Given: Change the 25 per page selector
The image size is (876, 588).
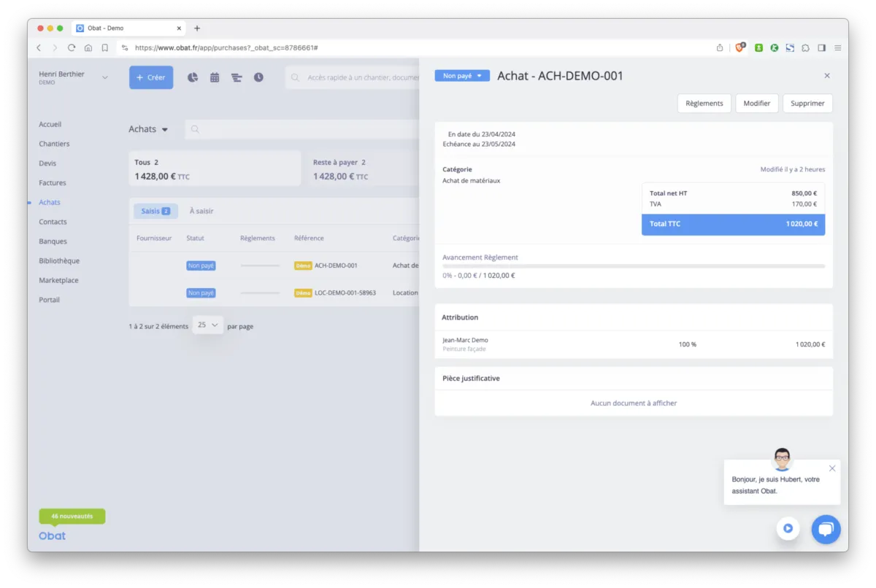Looking at the screenshot, I should (208, 325).
